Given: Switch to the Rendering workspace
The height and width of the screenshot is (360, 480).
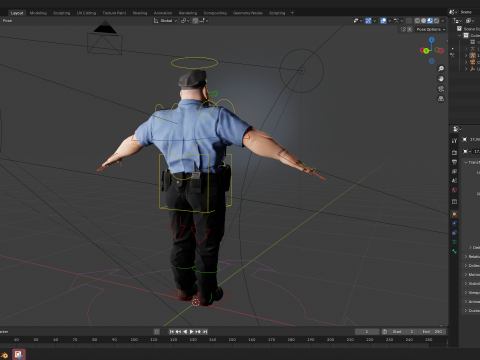Looking at the screenshot, I should point(188,13).
